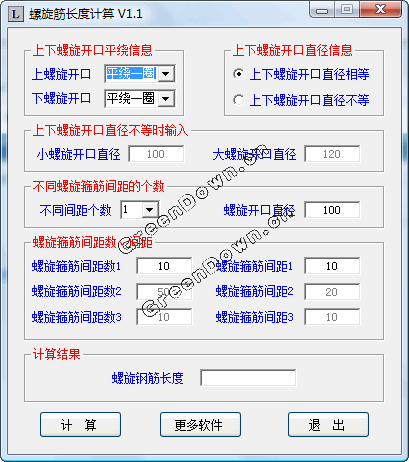Image resolution: width=409 pixels, height=462 pixels.
Task: Click the 大螺旋开口直径 field
Action: point(332,154)
